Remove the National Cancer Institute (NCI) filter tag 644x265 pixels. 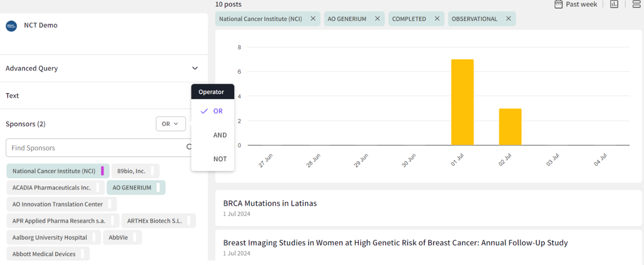(313, 19)
